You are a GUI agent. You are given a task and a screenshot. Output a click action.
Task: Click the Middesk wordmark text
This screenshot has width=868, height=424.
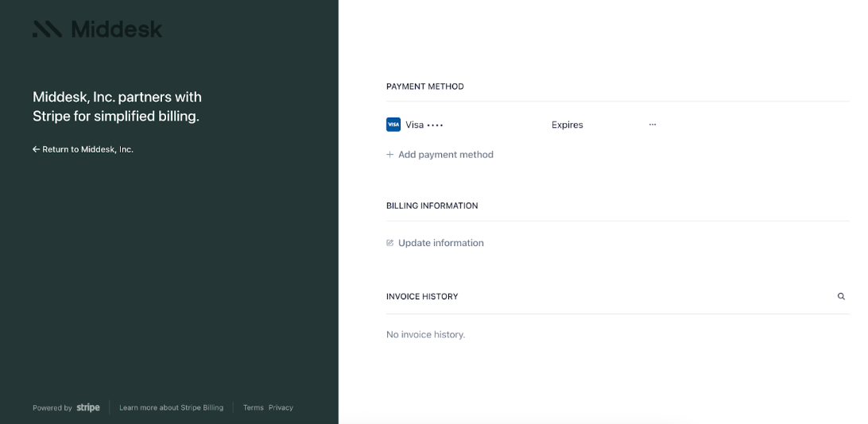coord(116,29)
